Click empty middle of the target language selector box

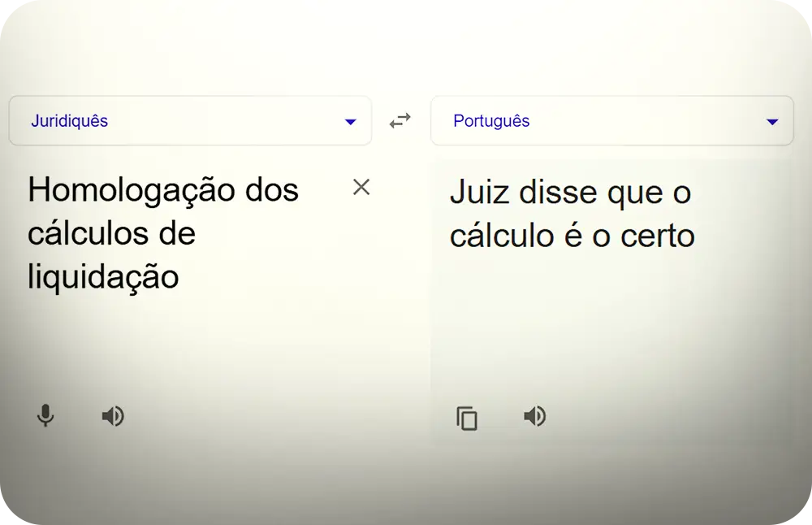tap(641, 121)
